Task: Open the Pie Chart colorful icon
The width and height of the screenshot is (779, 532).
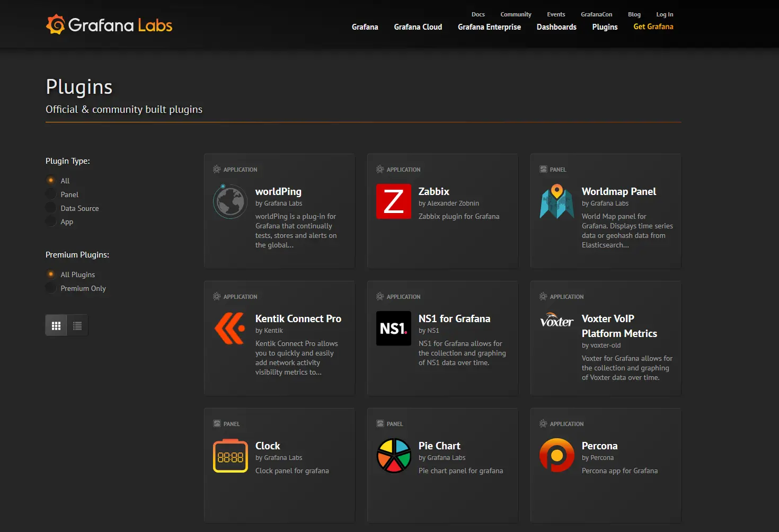Action: coord(394,456)
